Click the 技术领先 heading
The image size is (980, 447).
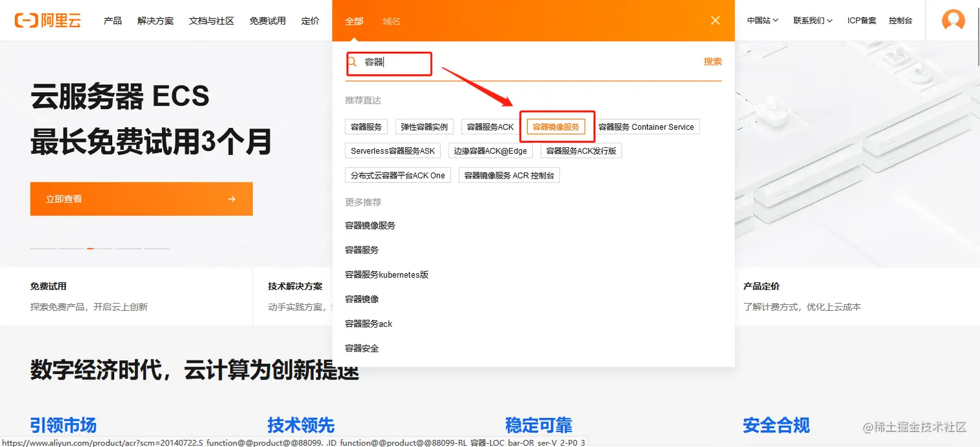point(301,425)
